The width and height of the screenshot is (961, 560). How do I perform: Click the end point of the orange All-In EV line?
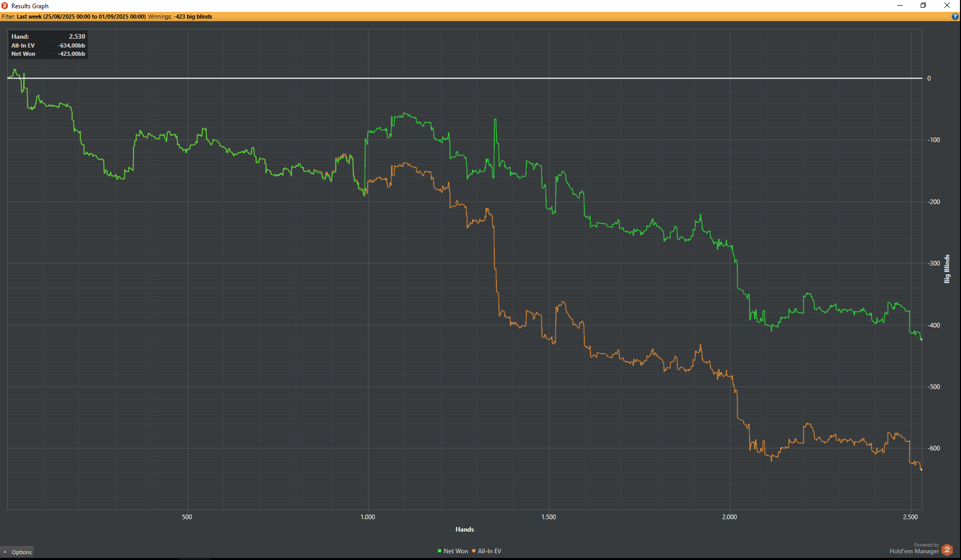tap(921, 469)
